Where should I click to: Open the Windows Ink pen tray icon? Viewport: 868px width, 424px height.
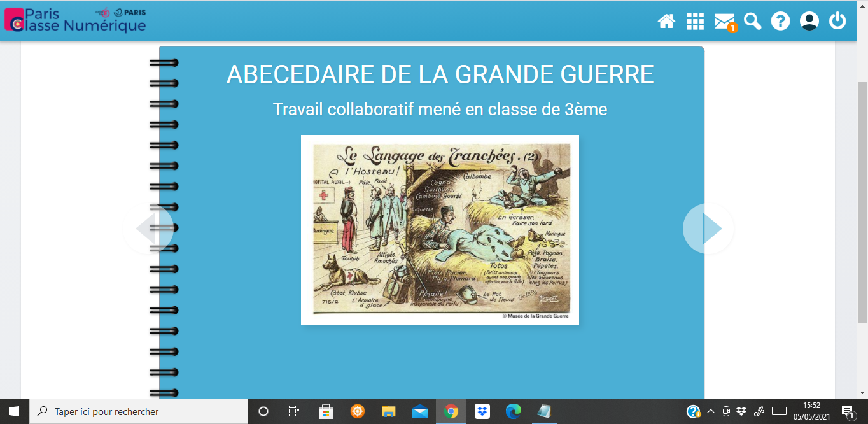[759, 411]
